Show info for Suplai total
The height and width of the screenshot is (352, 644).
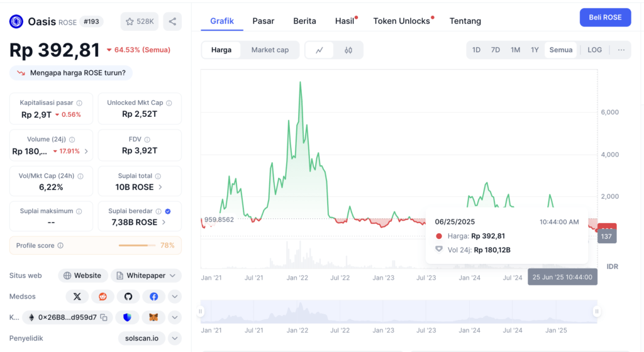pos(158,176)
